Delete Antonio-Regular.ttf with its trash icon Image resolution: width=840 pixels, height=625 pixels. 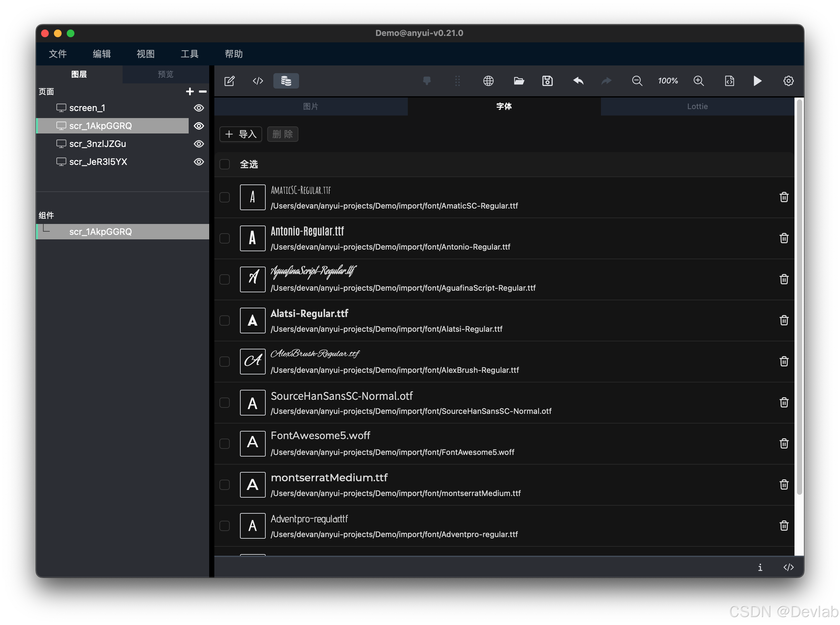784,238
